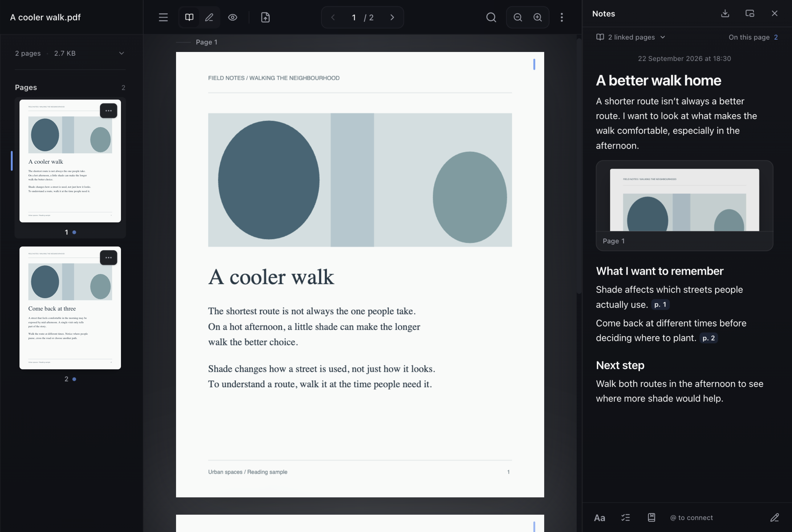792x532 pixels.
Task: Go to the previous page arrow
Action: pyautogui.click(x=333, y=17)
